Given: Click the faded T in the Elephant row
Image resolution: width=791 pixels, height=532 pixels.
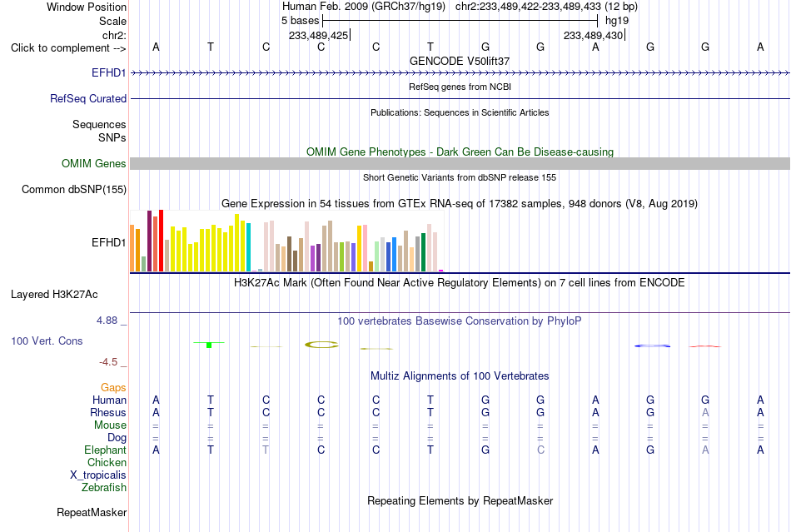Looking at the screenshot, I should pyautogui.click(x=266, y=450).
